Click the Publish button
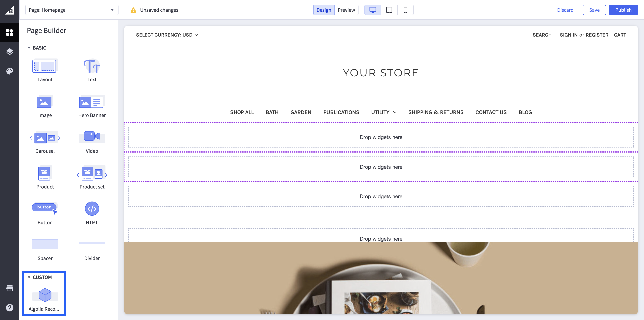Image resolution: width=644 pixels, height=320 pixels. pyautogui.click(x=623, y=9)
